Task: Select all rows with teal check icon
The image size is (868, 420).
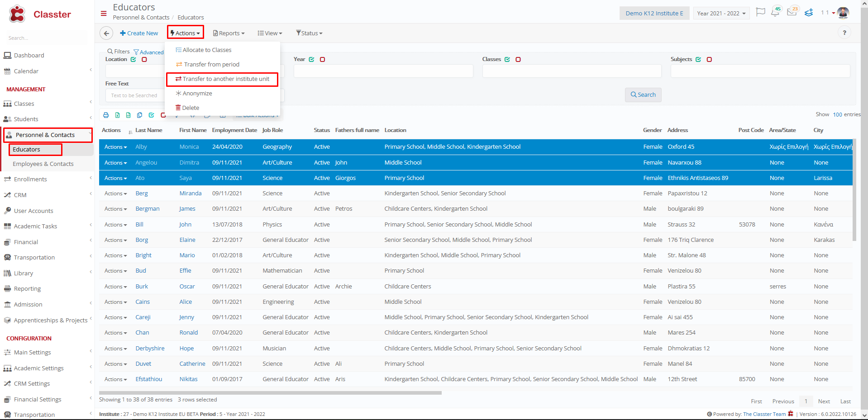Action: [151, 115]
